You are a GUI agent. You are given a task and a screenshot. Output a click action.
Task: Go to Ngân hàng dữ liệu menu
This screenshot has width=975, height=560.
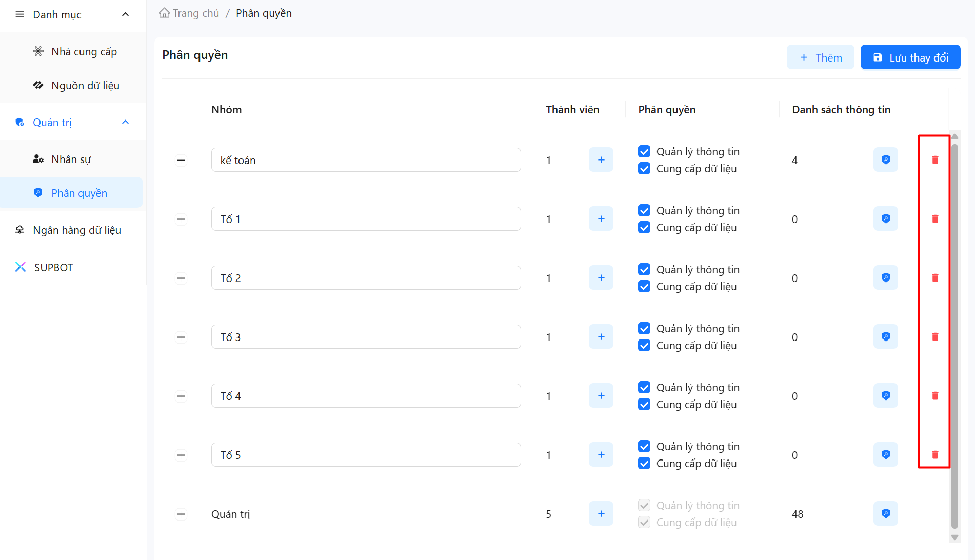click(x=76, y=230)
